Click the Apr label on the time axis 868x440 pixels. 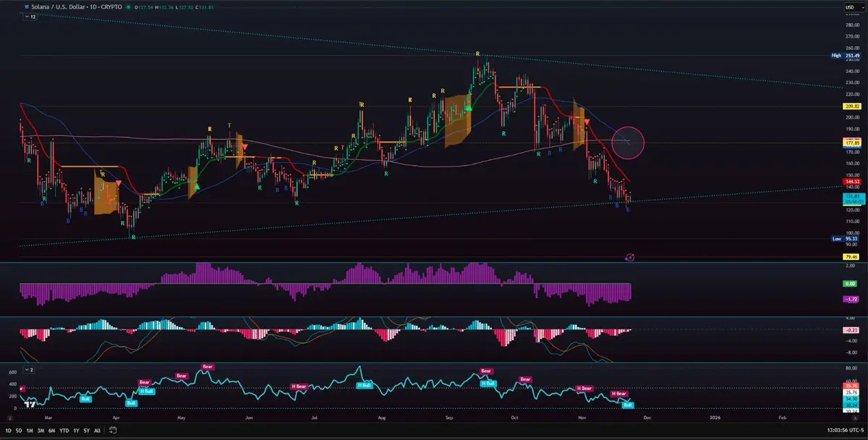(x=117, y=418)
